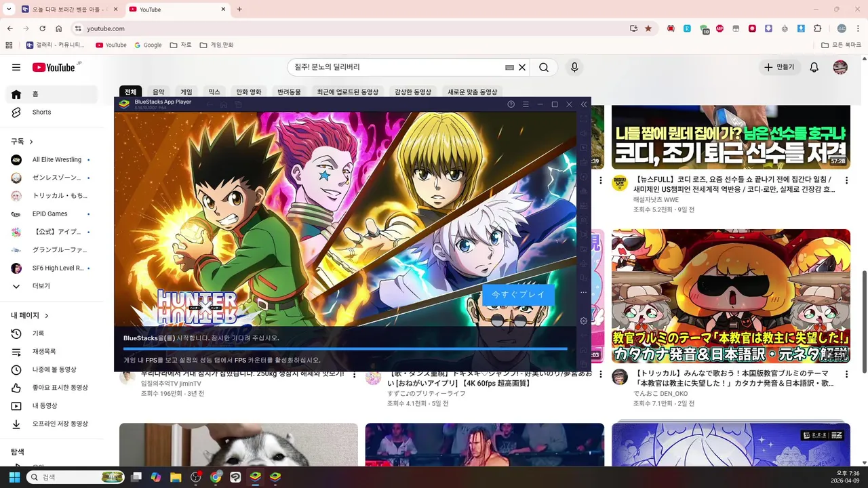Expand the 내 페이지 section
This screenshot has width=868, height=488.
point(30,315)
